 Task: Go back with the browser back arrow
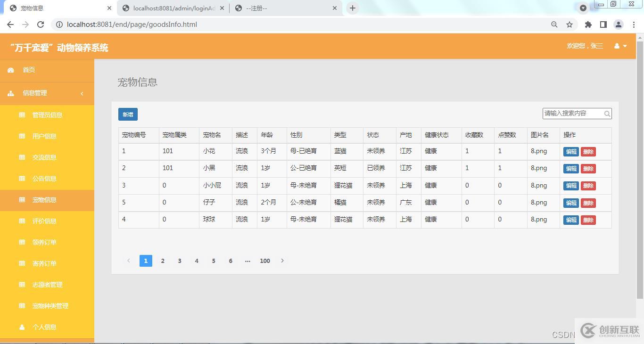pyautogui.click(x=10, y=25)
